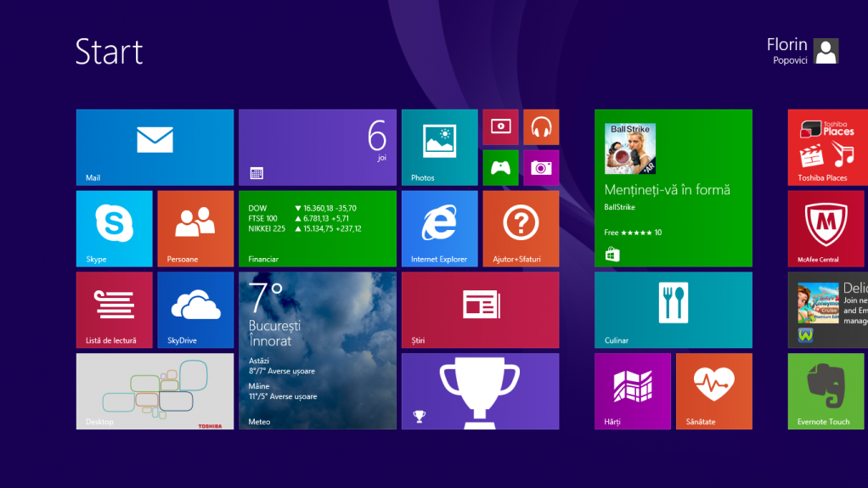
Task: Open the Skype tile
Action: click(114, 228)
